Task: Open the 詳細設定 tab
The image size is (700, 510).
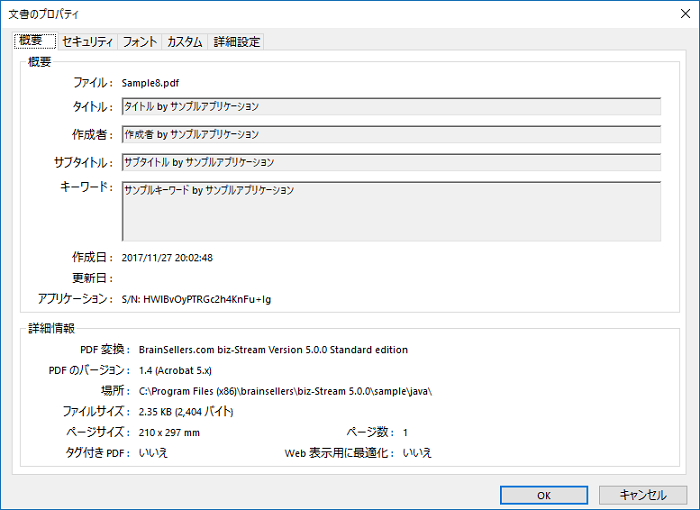Action: pos(236,42)
